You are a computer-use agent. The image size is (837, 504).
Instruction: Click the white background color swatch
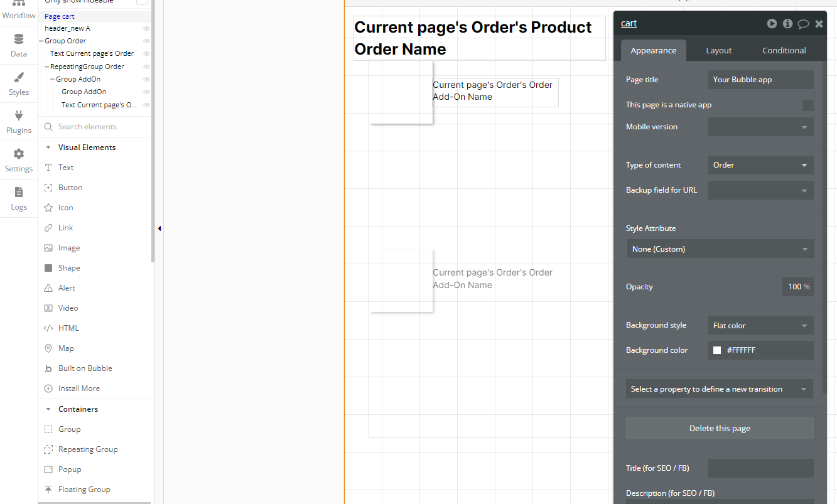717,350
